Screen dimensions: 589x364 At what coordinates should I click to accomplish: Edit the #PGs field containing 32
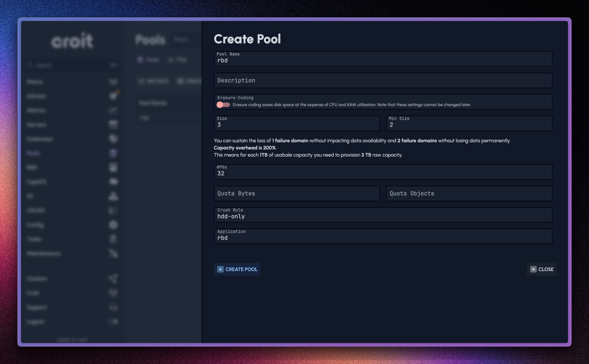click(383, 172)
